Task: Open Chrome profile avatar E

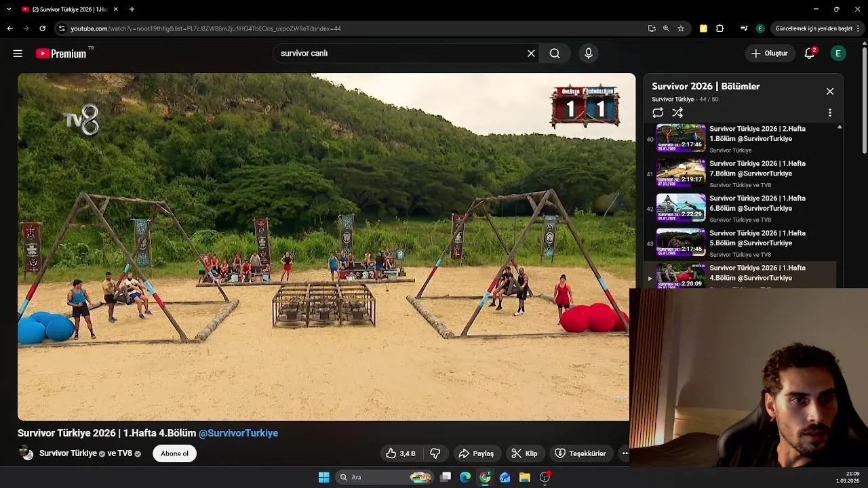Action: pyautogui.click(x=760, y=28)
